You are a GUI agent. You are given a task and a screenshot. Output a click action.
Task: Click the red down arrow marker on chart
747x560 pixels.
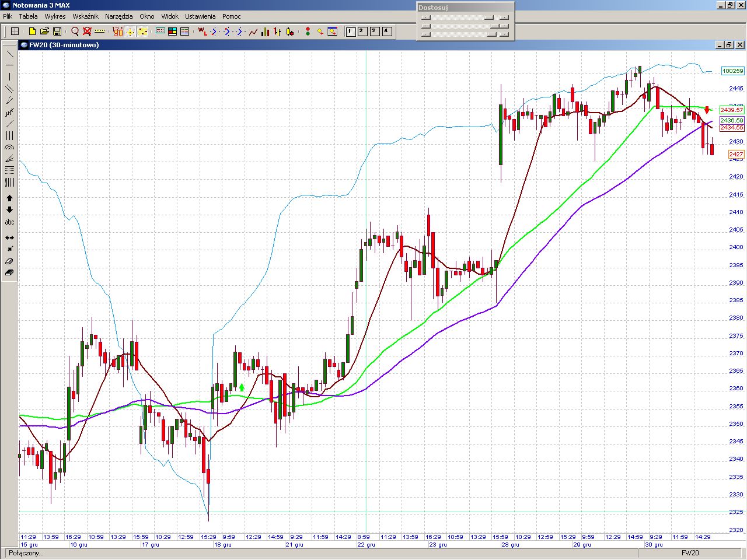point(707,110)
